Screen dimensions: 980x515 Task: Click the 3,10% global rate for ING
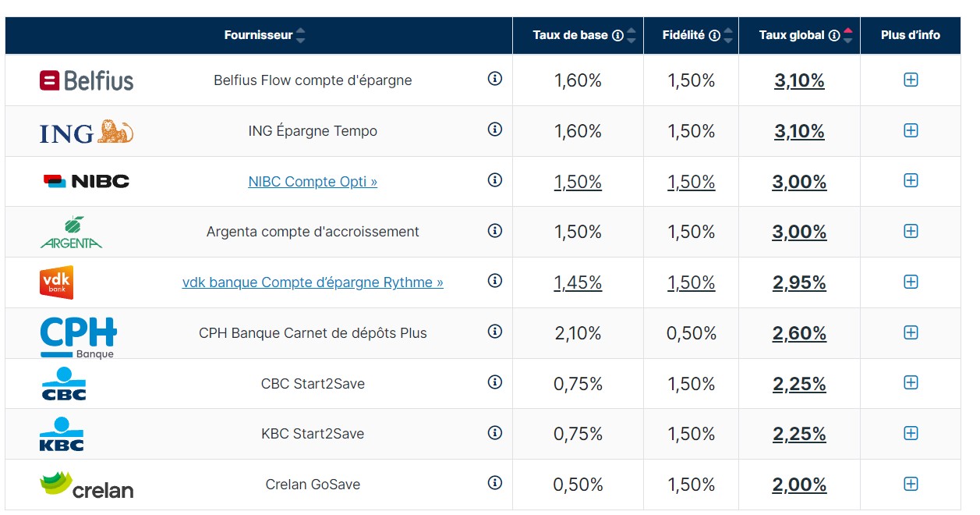point(799,131)
